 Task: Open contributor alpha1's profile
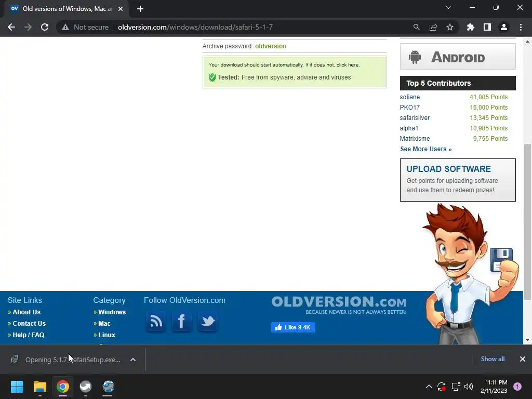409,128
